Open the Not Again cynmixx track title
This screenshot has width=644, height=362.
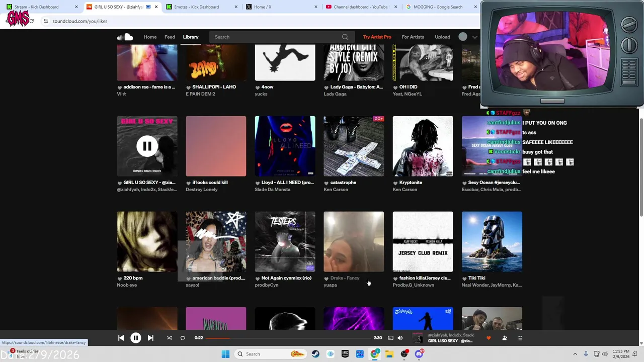[x=286, y=278]
